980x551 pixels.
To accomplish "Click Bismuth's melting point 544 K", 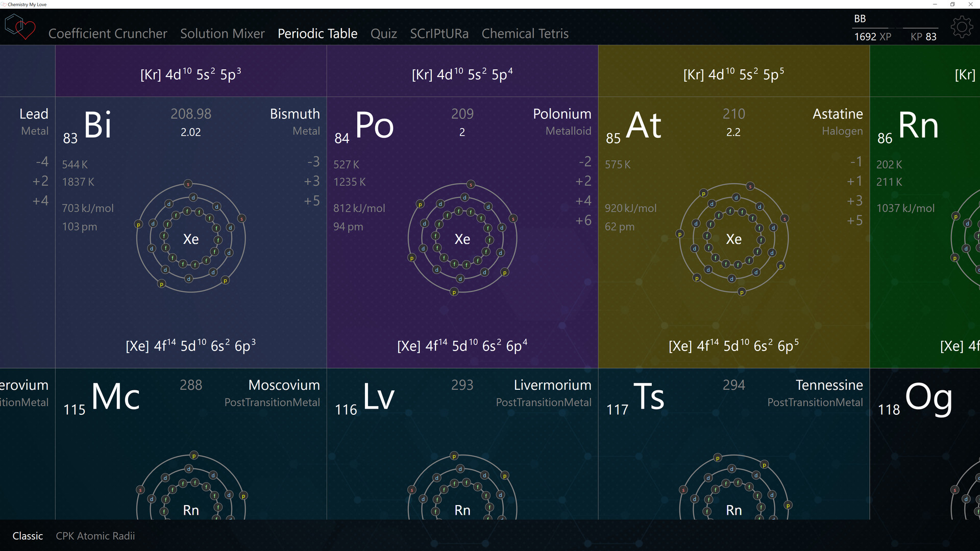I will [x=75, y=164].
